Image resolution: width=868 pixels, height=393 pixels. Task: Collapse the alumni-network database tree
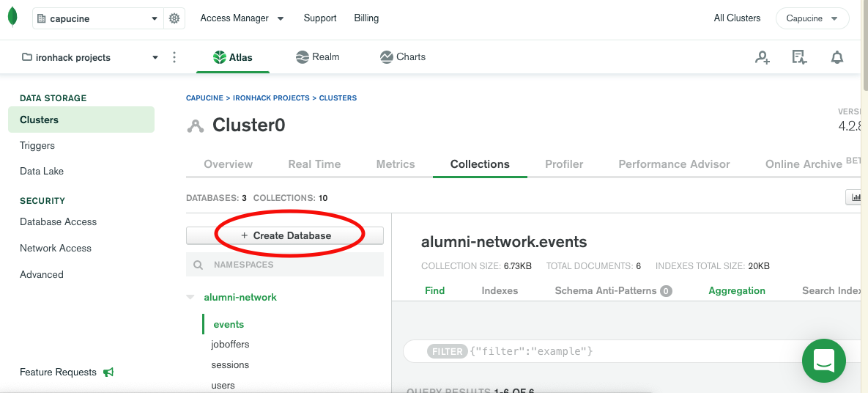click(190, 298)
